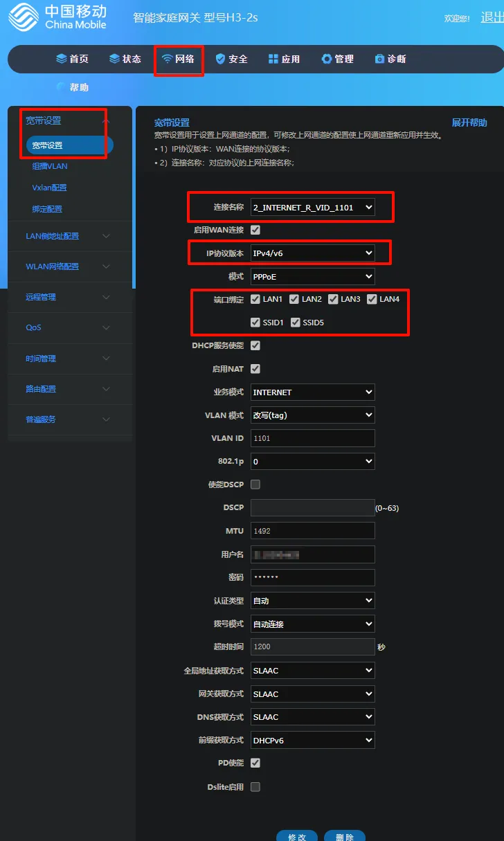This screenshot has height=841, width=504.
Task: Open the 安全 shield icon section
Action: point(220,59)
